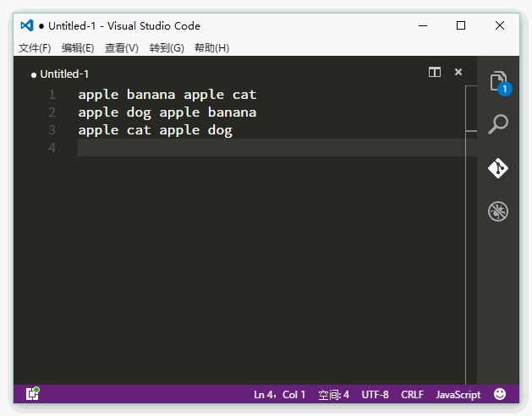Click line number 2 in gutter

click(x=52, y=112)
